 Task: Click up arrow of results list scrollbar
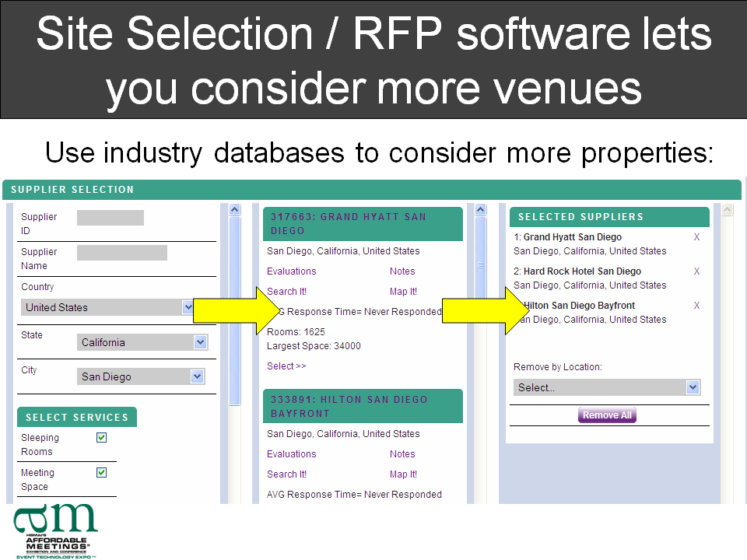pyautogui.click(x=481, y=209)
